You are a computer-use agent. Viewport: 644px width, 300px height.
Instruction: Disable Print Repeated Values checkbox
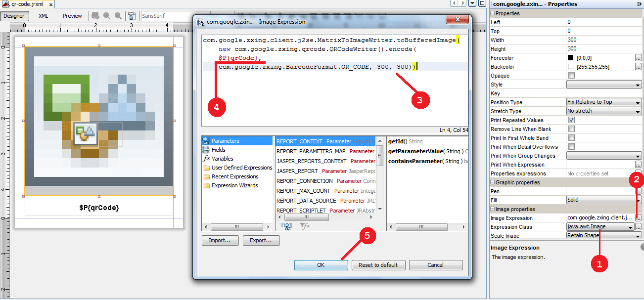click(572, 120)
